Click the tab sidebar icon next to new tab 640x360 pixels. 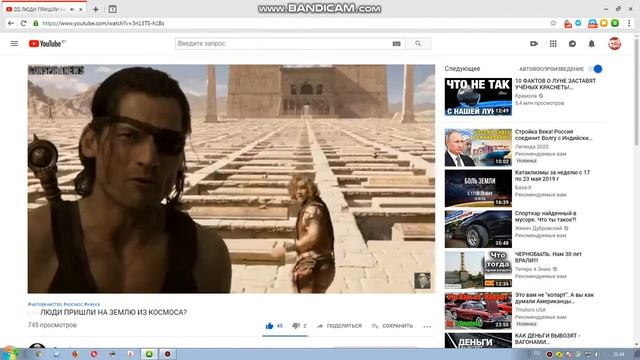(x=113, y=9)
